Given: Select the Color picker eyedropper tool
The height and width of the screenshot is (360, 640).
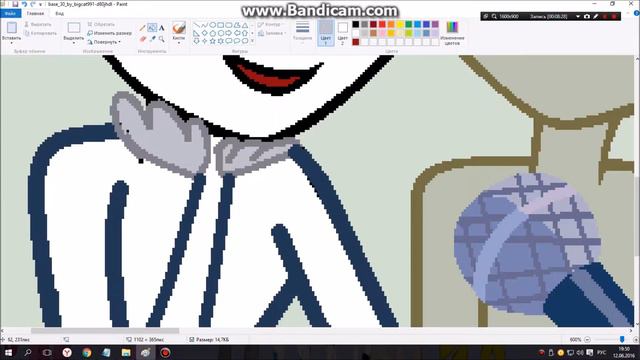Looking at the screenshot, I should (x=152, y=39).
